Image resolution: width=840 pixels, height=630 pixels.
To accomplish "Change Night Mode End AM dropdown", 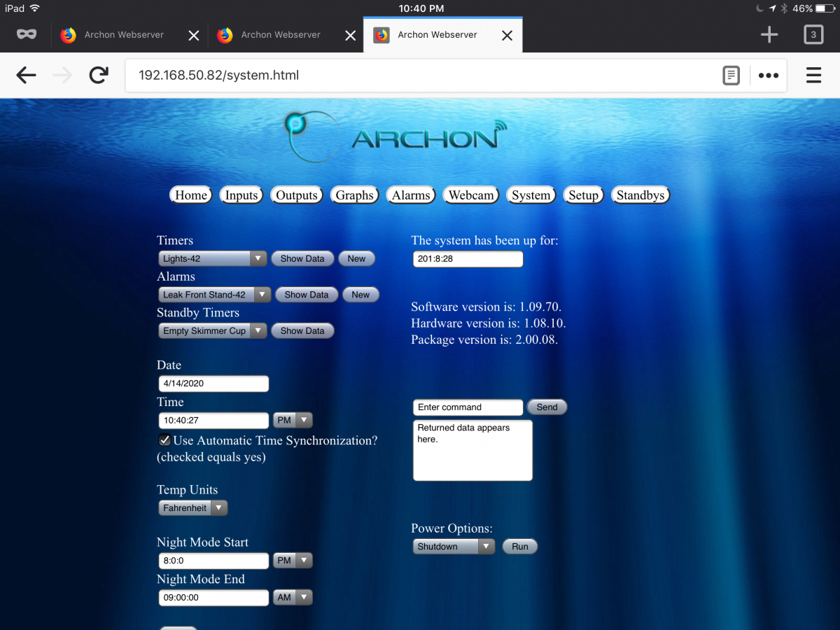I will coord(293,597).
